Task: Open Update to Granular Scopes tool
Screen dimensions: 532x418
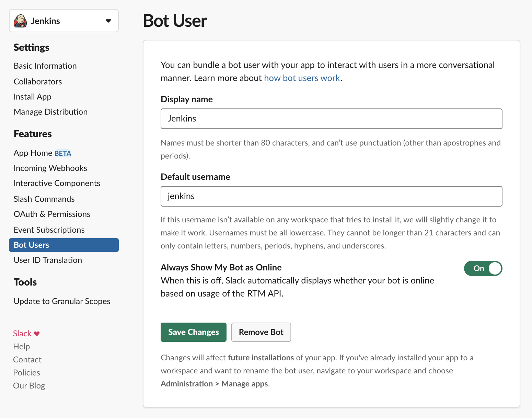Action: 62,301
